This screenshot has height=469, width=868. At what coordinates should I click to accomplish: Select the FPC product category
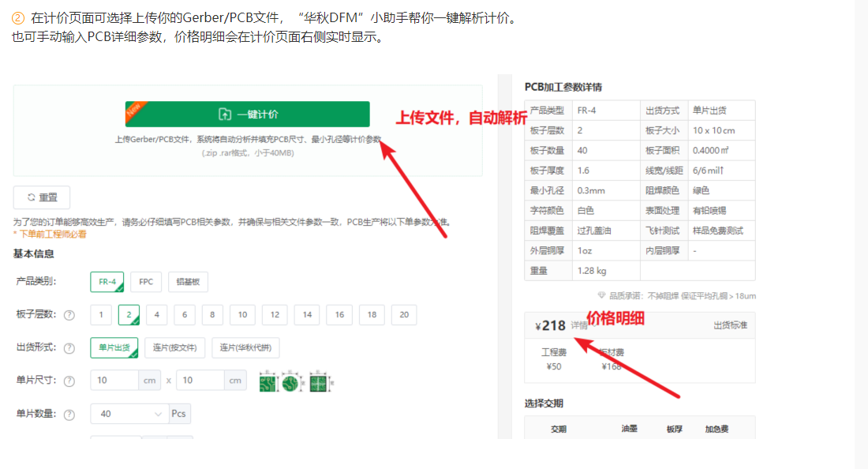[x=145, y=281]
